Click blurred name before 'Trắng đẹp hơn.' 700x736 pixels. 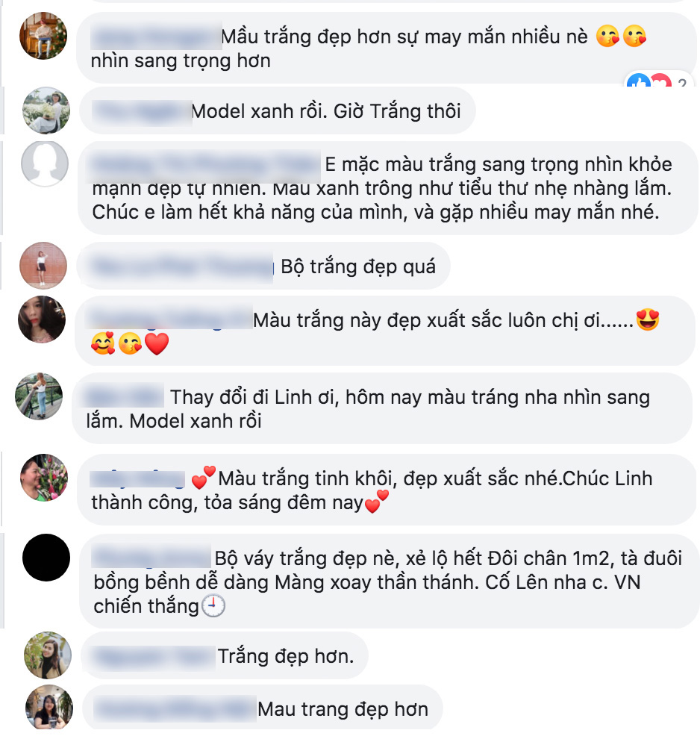click(154, 657)
